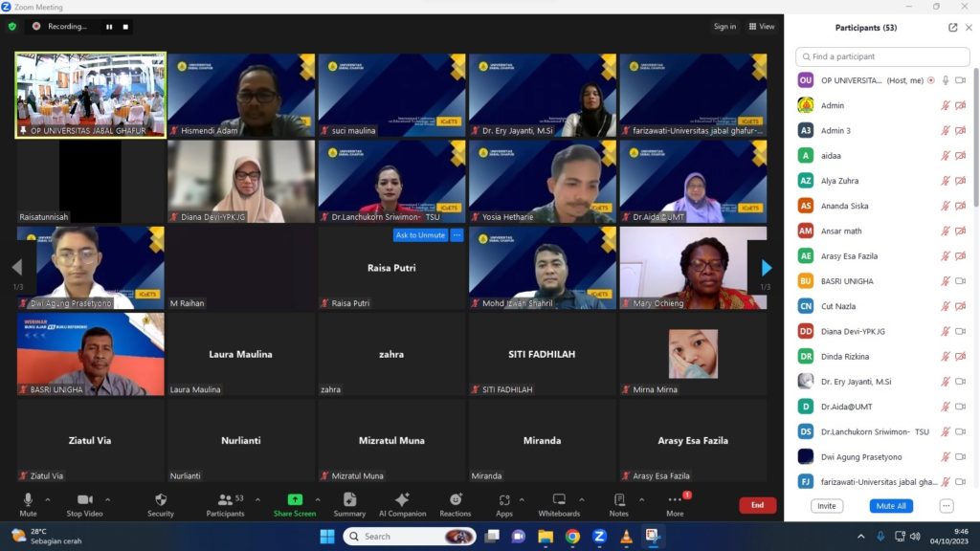Open the Notes toolbar icon
The image size is (980, 551).
pyautogui.click(x=619, y=499)
